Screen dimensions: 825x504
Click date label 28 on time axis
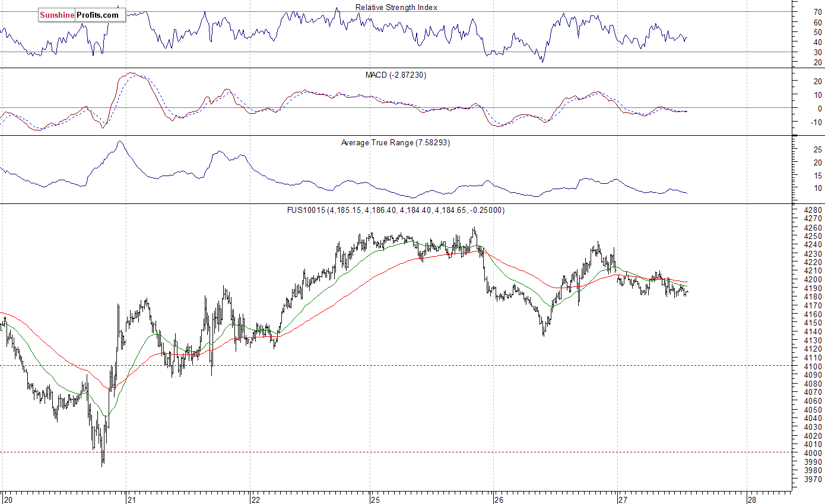pyautogui.click(x=752, y=499)
